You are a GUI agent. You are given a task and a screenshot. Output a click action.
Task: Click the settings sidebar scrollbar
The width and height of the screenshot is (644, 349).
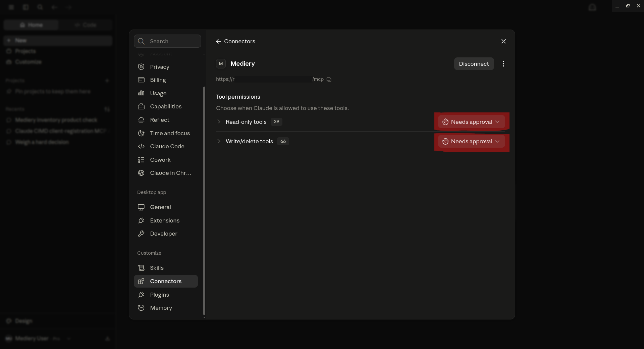tap(204, 201)
